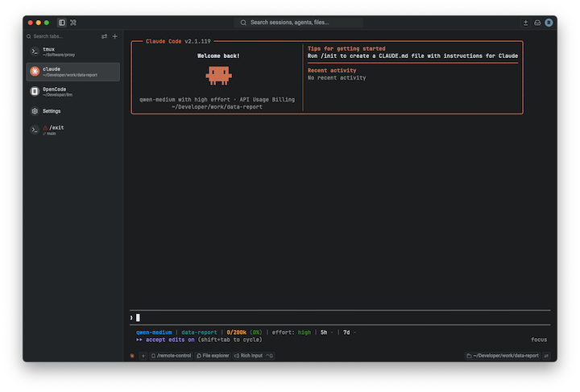The height and width of the screenshot is (392, 580).
Task: Click the Claude Code v2.1.119 title
Action: pyautogui.click(x=178, y=41)
